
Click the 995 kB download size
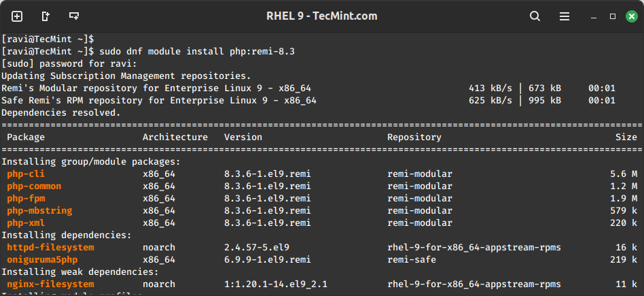[545, 101]
